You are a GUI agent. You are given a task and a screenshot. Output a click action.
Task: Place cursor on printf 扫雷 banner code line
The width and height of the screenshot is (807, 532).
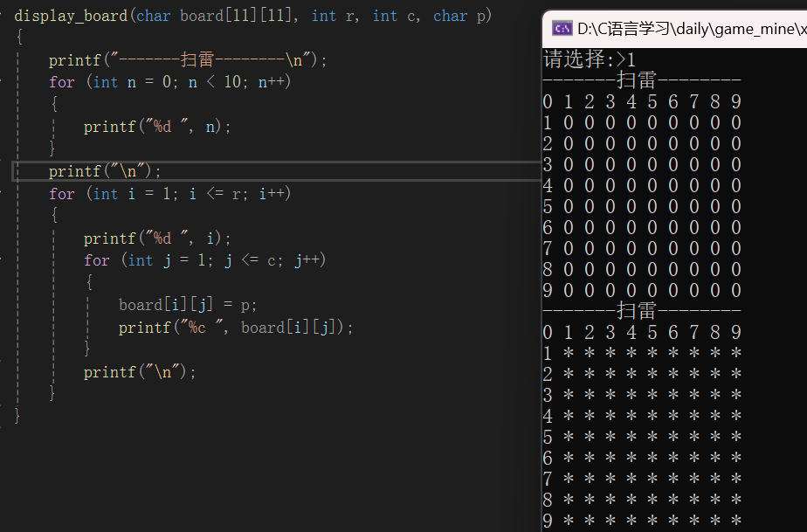point(188,60)
